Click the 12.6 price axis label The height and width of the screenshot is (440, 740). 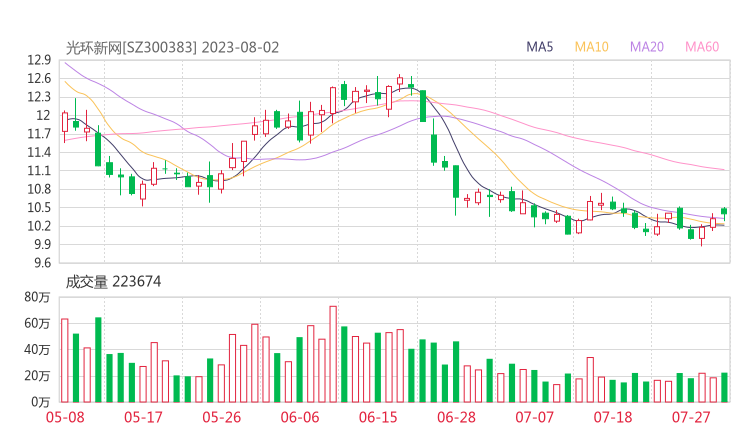(x=39, y=78)
